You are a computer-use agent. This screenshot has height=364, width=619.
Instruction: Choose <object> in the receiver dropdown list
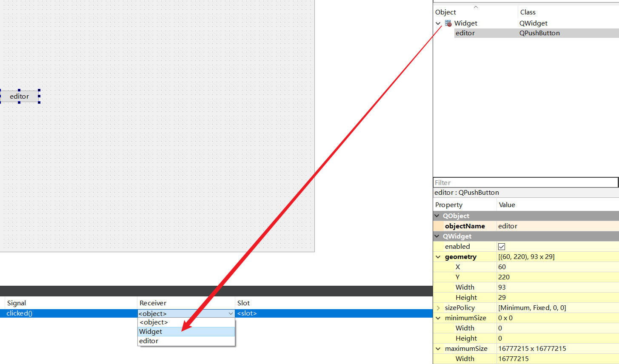coord(186,322)
